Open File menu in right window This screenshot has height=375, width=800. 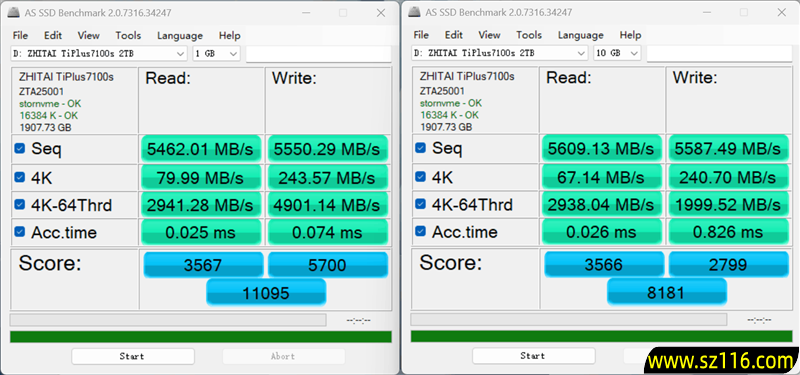click(421, 35)
